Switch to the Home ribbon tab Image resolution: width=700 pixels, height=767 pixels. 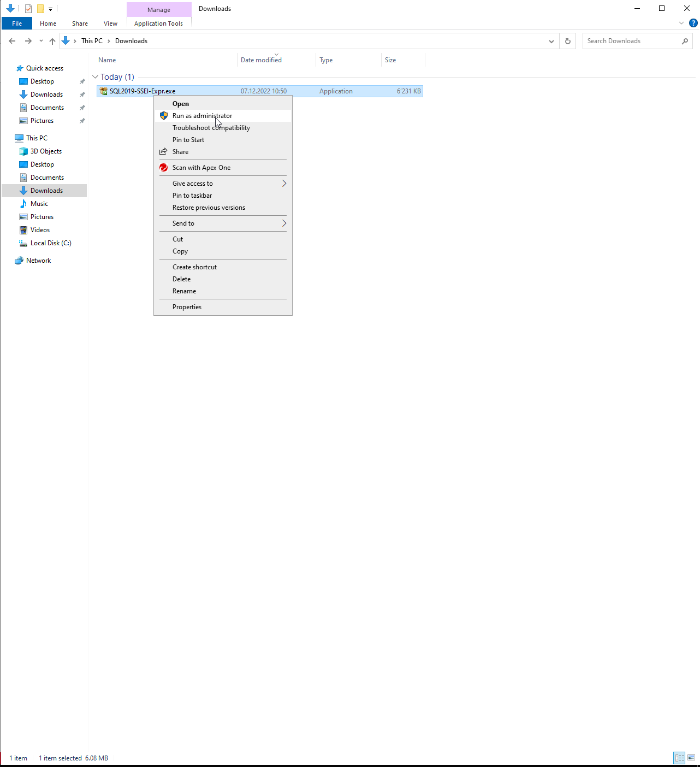(48, 23)
